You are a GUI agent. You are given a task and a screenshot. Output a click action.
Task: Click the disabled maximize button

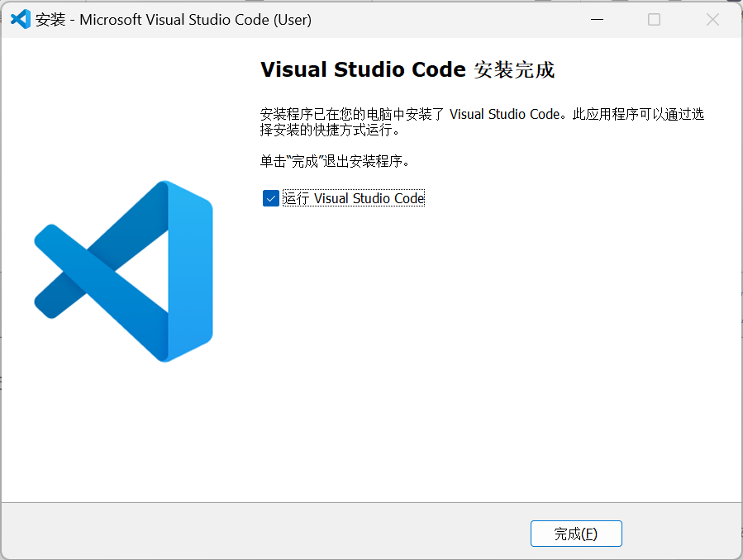click(654, 19)
